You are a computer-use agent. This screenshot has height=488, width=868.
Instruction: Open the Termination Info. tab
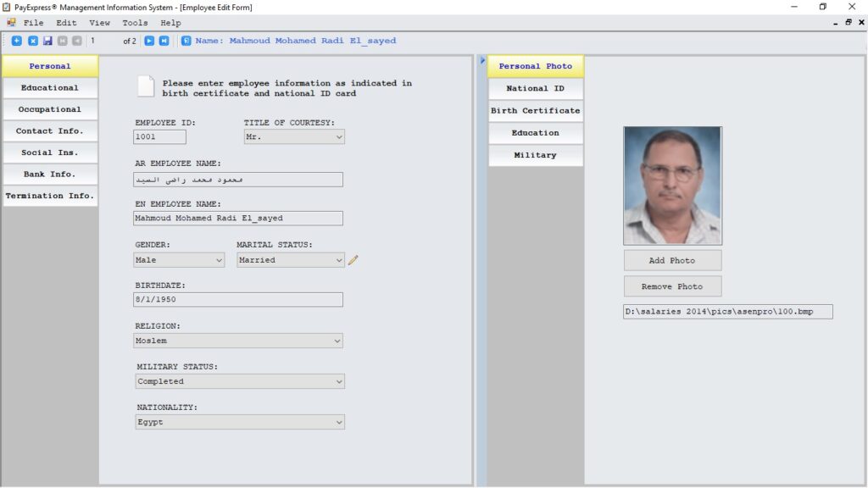tap(50, 196)
